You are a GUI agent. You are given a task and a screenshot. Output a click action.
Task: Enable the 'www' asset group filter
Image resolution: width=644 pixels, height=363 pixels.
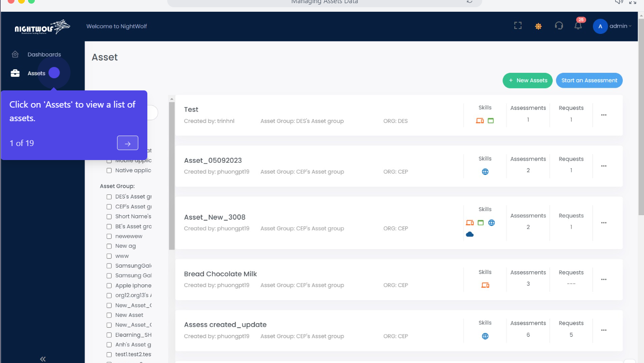click(109, 256)
